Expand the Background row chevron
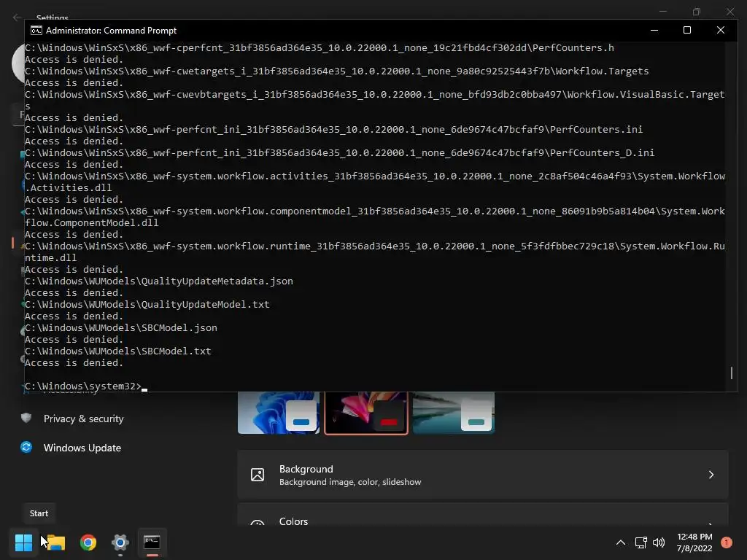 pos(711,475)
